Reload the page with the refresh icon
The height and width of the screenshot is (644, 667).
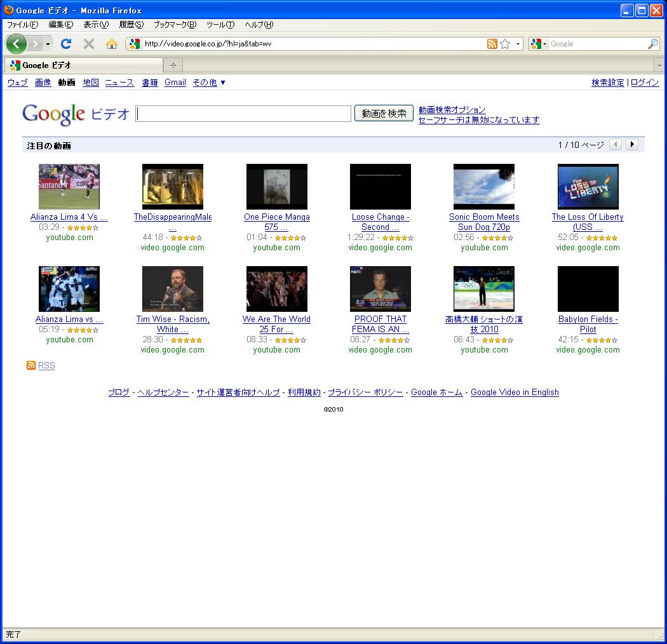pos(66,43)
